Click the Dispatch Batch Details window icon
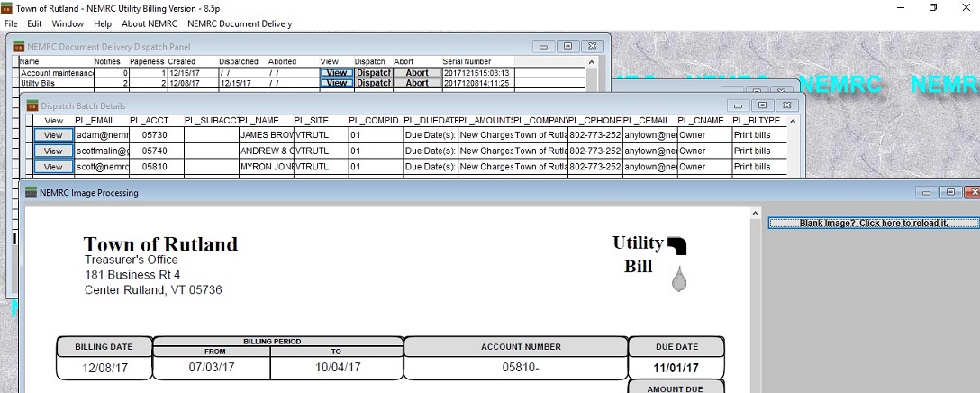The width and height of the screenshot is (980, 393). [x=32, y=105]
